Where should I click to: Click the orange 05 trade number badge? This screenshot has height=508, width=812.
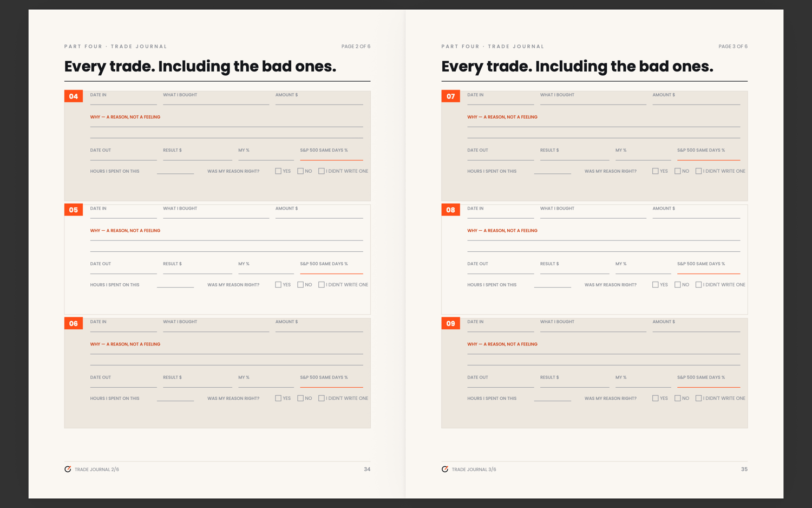click(x=74, y=210)
